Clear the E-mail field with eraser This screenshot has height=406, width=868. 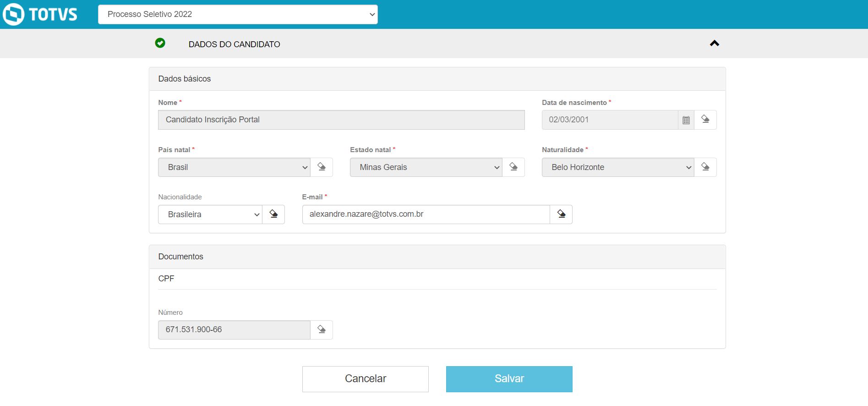coord(561,214)
